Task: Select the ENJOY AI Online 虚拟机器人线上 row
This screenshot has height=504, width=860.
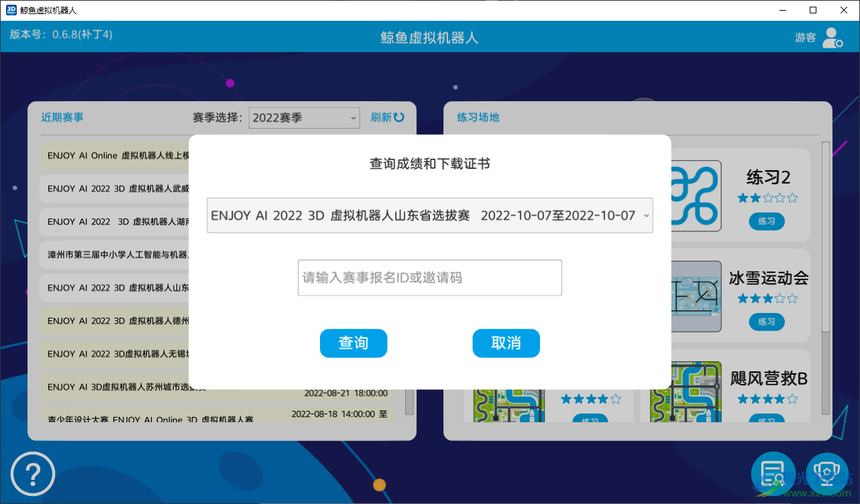Action: (114, 155)
